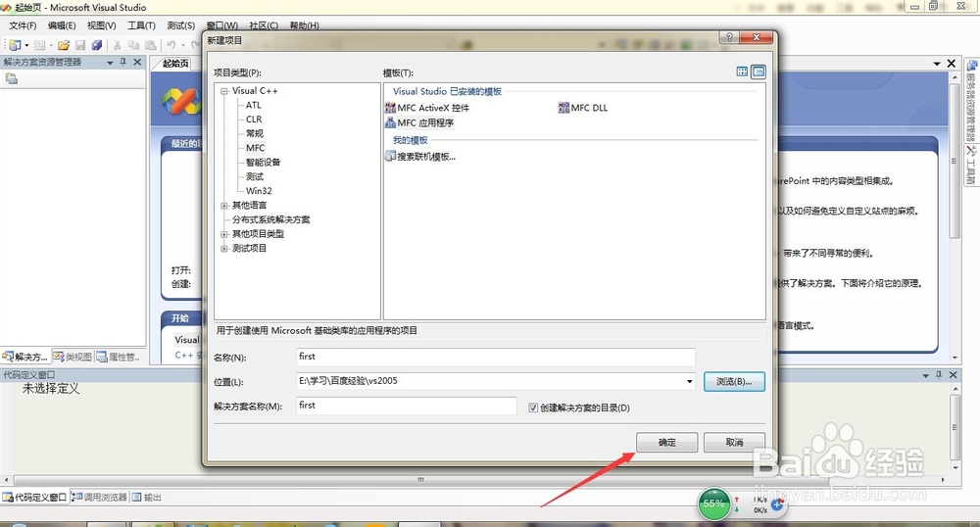
Task: Open the 文件(F) menu
Action: 23,25
